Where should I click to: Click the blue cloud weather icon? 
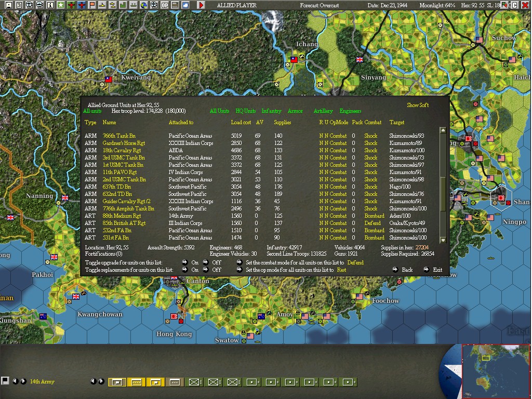coord(185,5)
